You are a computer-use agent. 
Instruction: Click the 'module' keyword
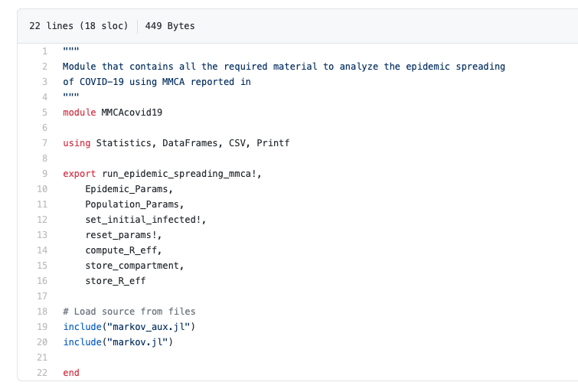[x=80, y=112]
